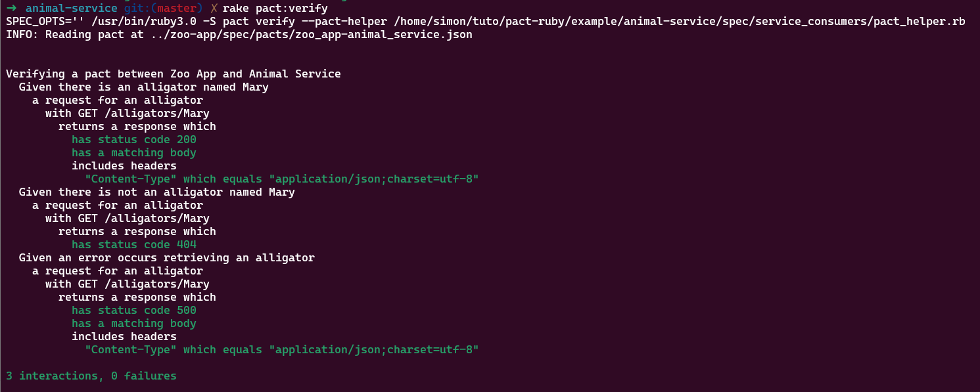Click the 'Given there is an alligator named Mary' line

143,87
